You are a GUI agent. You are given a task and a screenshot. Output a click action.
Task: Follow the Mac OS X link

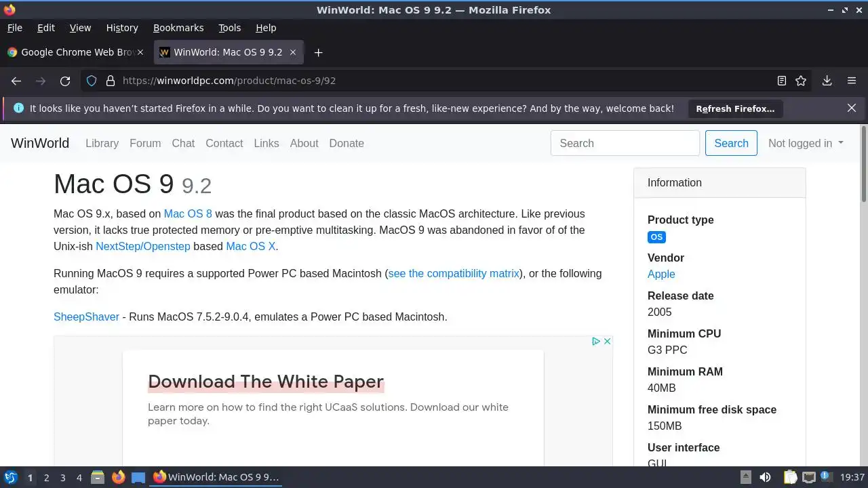click(251, 246)
